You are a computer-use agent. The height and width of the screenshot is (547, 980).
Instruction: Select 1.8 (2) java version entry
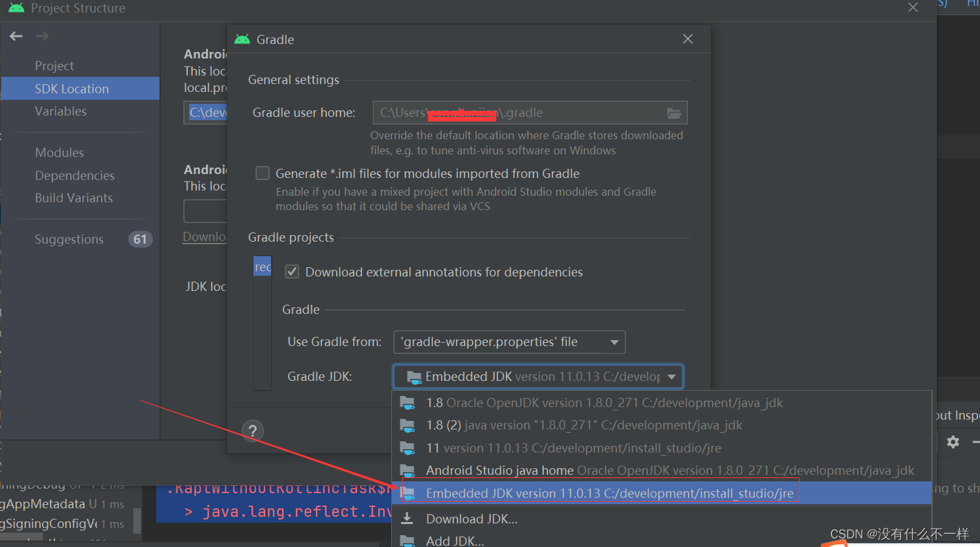(662, 426)
